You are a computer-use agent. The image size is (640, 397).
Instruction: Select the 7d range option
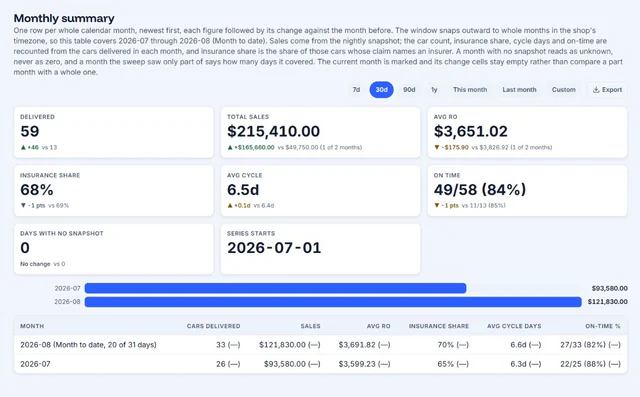pos(356,90)
